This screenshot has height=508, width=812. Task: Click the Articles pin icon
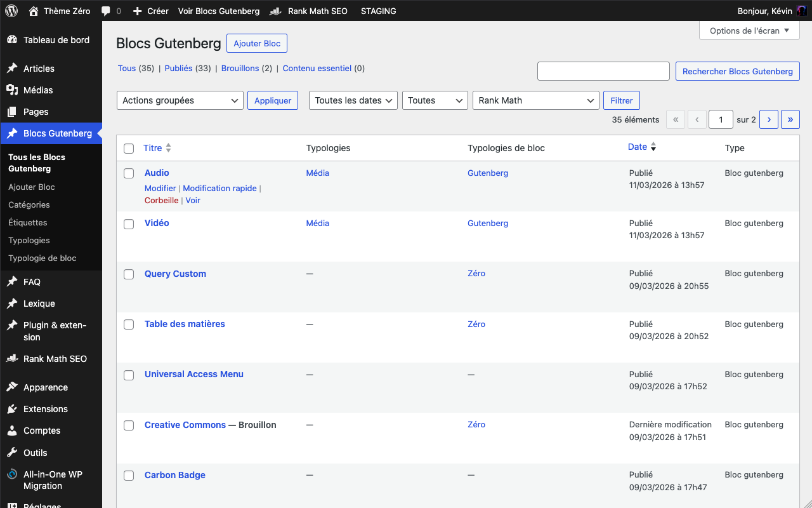point(12,68)
